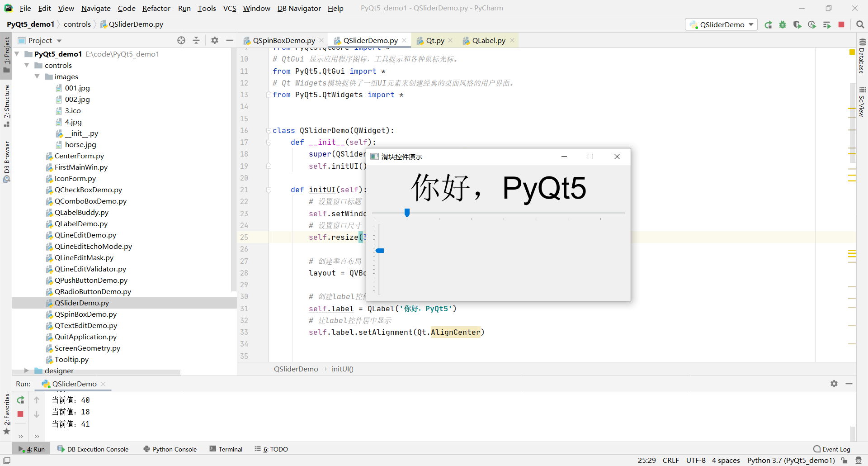The image size is (868, 466).
Task: Collapse the controls folder
Action: click(27, 65)
